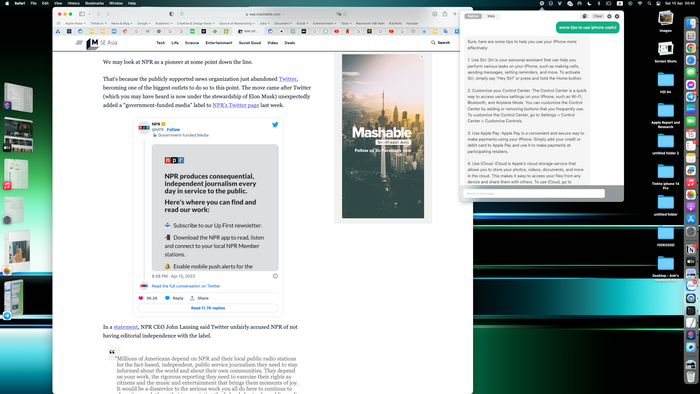Clear the chat with Clear button
The width and height of the screenshot is (700, 394).
(x=598, y=17)
